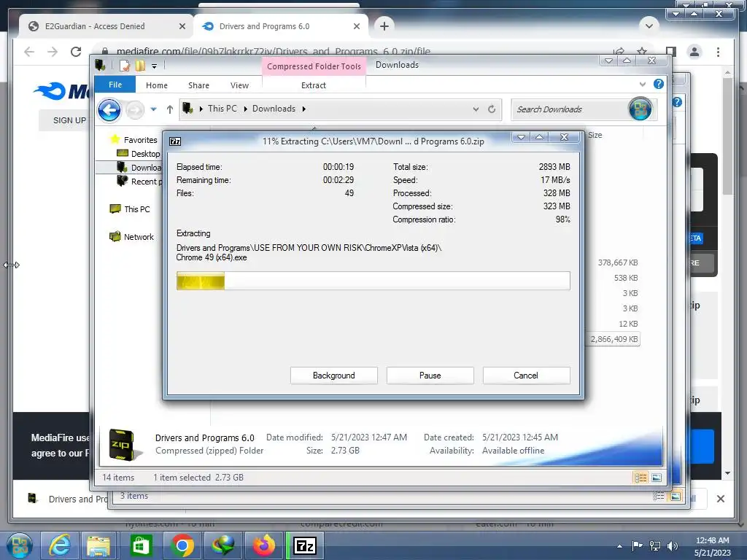Image resolution: width=747 pixels, height=560 pixels.
Task: Click Properties icon in quick access toolbar
Action: (x=124, y=66)
